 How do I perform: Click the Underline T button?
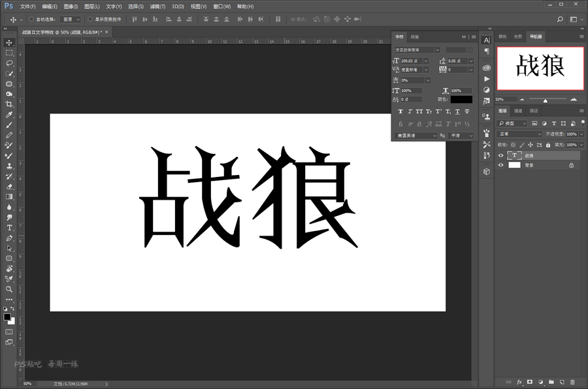pyautogui.click(x=457, y=112)
